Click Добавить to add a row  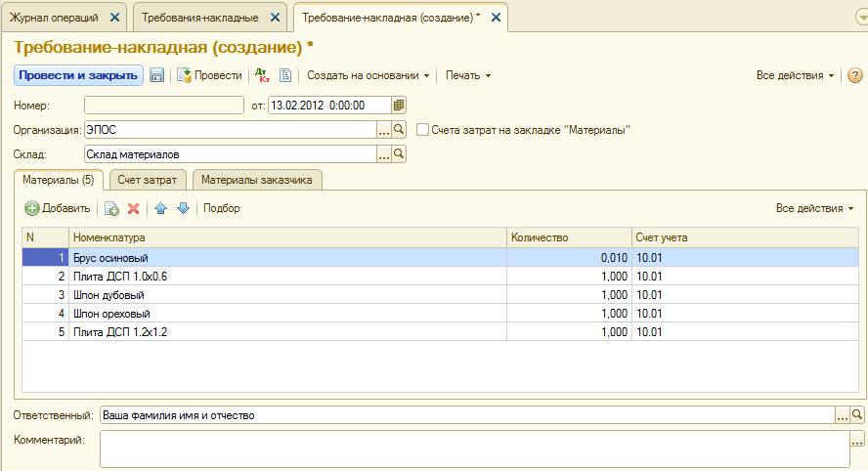(58, 208)
